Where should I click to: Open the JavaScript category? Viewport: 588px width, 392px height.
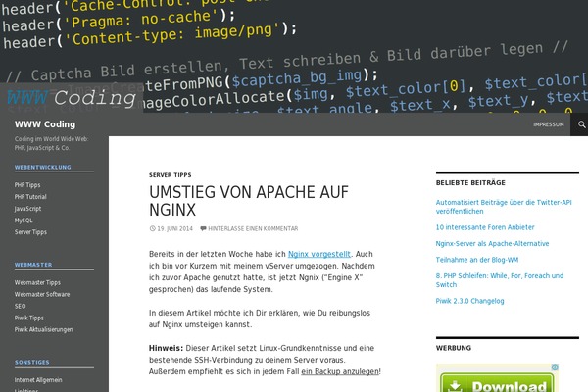tap(27, 209)
